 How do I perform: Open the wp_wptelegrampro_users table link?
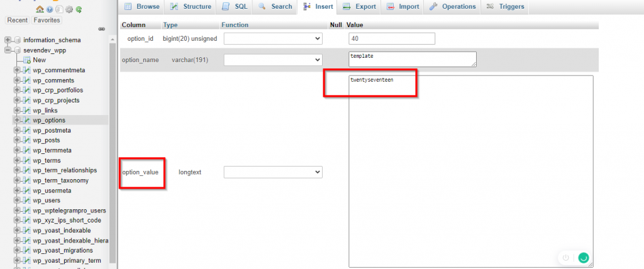pos(69,211)
